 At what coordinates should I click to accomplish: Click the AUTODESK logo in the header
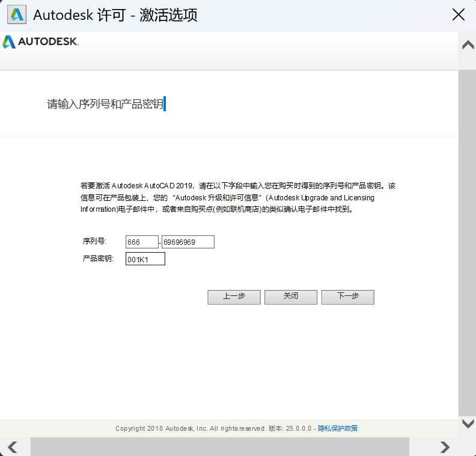coord(40,42)
